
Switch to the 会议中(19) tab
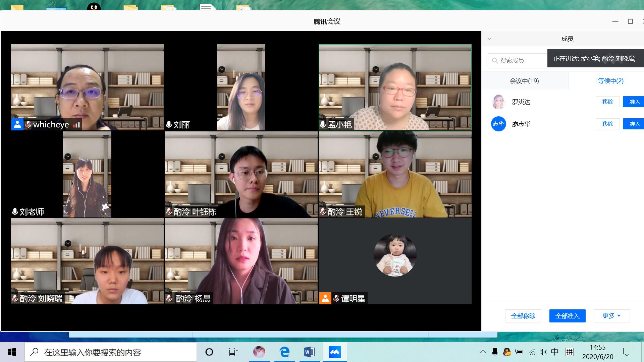(x=524, y=81)
